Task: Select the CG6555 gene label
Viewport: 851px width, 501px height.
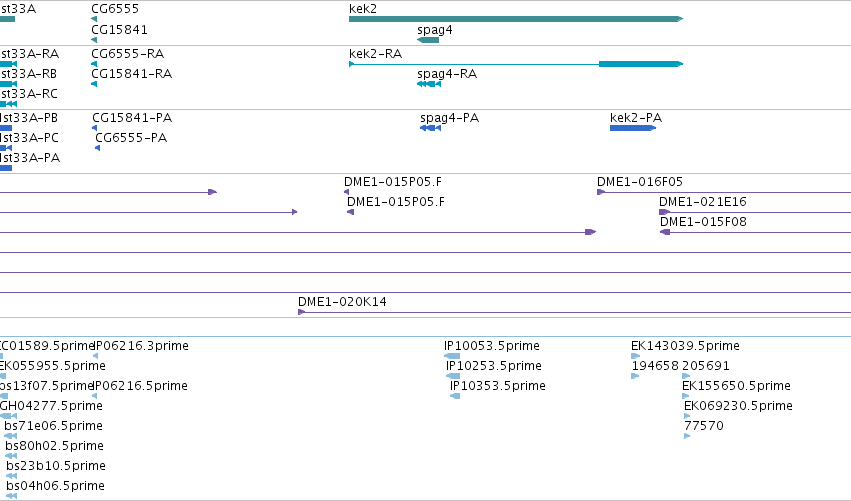Action: point(115,9)
